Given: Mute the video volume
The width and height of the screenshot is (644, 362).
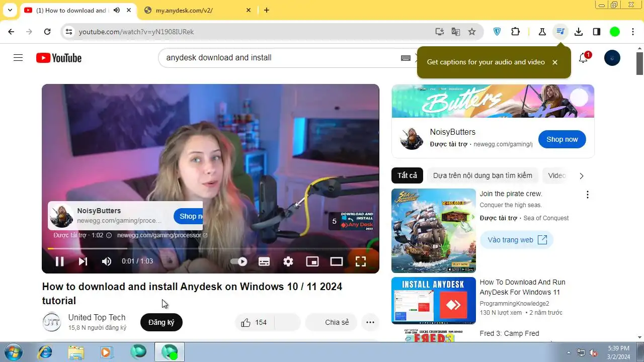Looking at the screenshot, I should click(x=107, y=261).
